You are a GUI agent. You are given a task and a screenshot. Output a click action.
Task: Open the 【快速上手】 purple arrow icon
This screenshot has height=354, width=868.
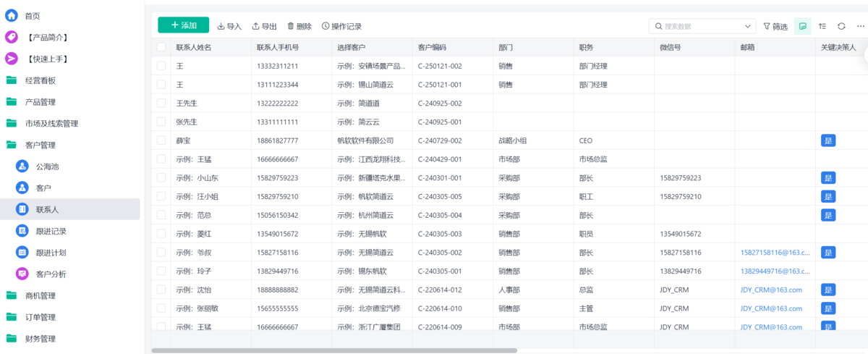tap(12, 59)
